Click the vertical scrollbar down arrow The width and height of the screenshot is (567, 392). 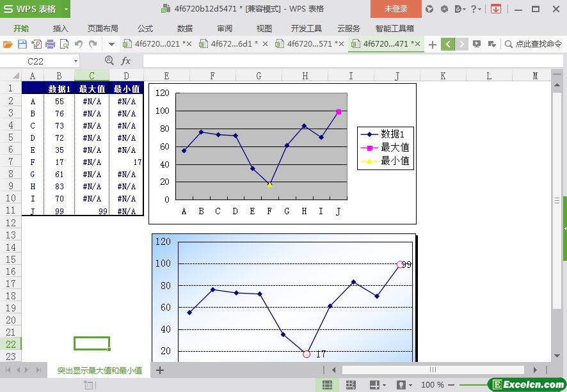(x=557, y=356)
